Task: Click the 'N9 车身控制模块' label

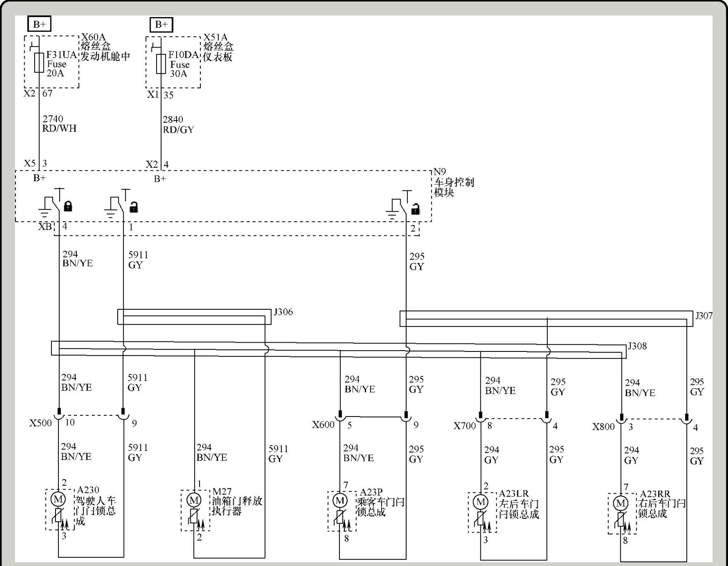Action: [x=454, y=182]
